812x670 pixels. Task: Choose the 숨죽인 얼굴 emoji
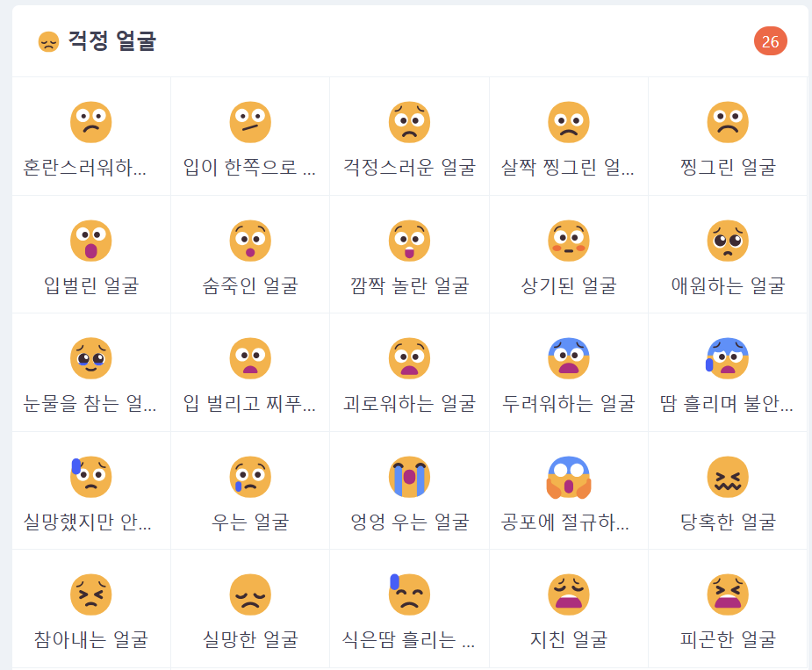coord(250,239)
